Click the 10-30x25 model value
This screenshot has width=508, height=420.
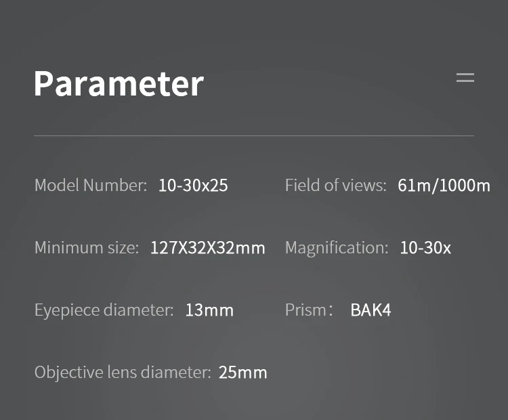pos(193,186)
